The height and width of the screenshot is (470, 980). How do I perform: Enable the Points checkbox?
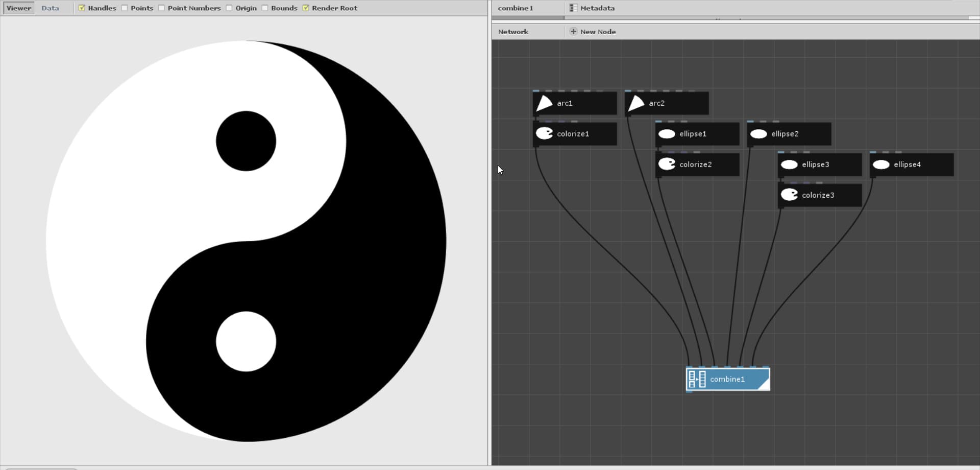click(x=124, y=8)
